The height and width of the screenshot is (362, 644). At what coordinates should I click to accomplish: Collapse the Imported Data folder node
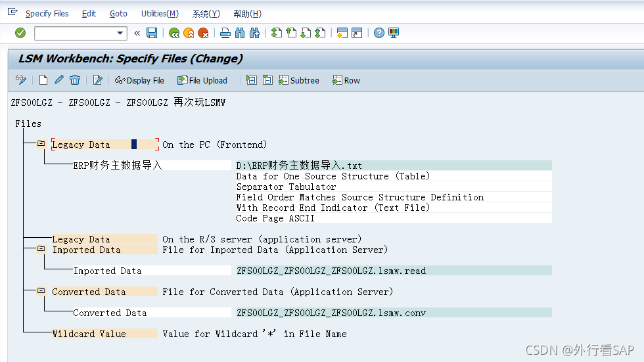click(x=41, y=249)
